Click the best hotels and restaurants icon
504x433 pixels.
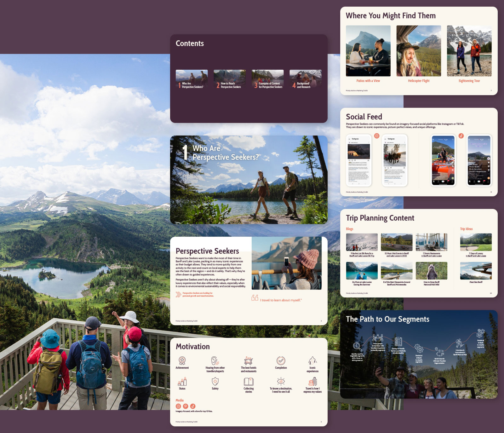coord(249,361)
